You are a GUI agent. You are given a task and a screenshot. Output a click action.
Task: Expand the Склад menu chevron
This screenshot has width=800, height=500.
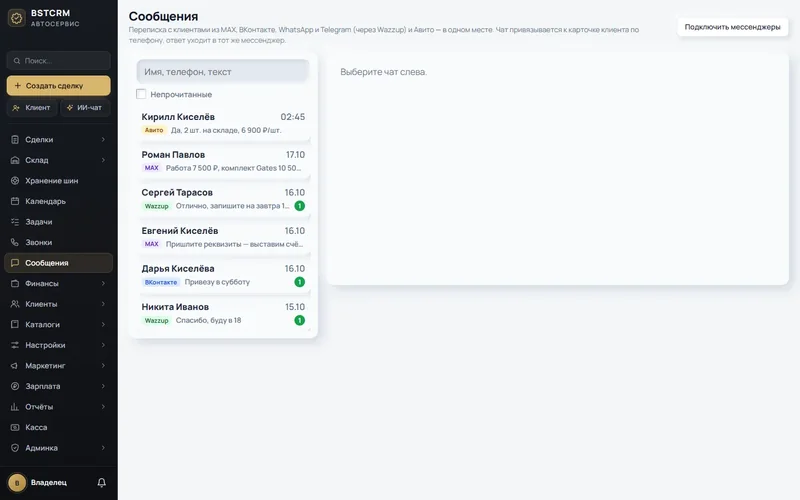103,160
